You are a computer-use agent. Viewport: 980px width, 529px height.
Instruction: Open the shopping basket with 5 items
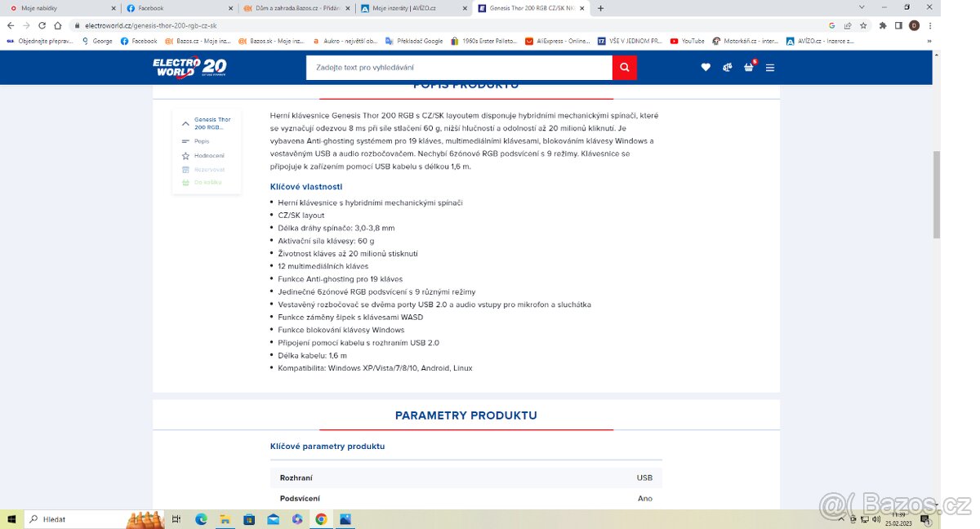tap(748, 67)
